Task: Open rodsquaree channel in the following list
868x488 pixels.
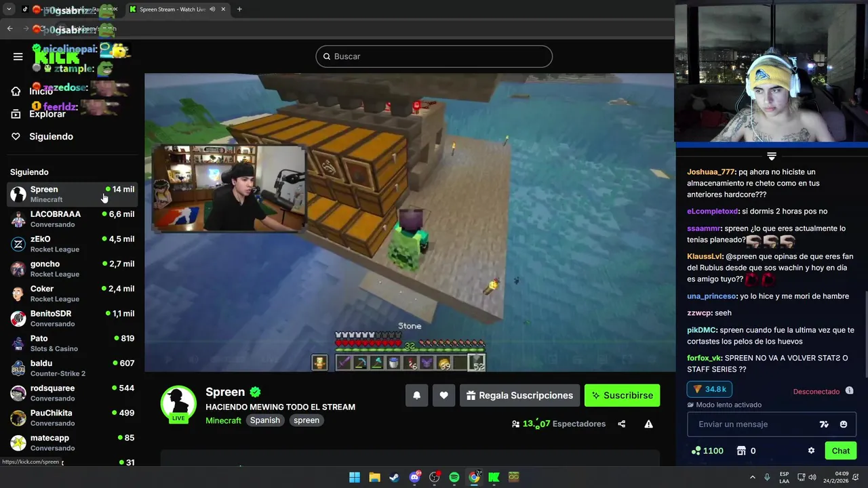Action: coord(73,393)
